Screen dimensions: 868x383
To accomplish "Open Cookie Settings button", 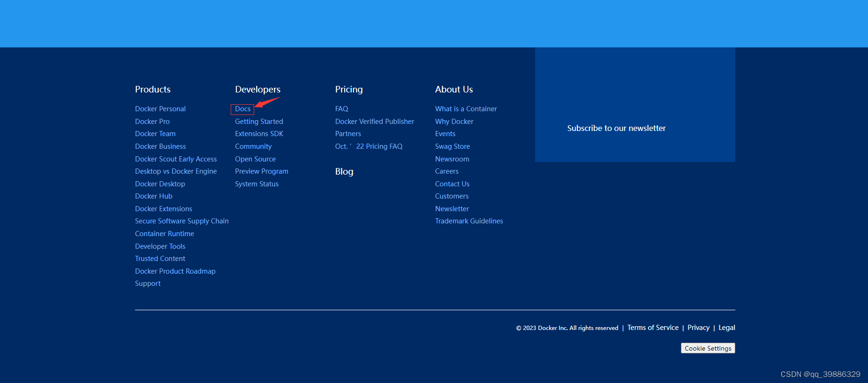I will (708, 348).
